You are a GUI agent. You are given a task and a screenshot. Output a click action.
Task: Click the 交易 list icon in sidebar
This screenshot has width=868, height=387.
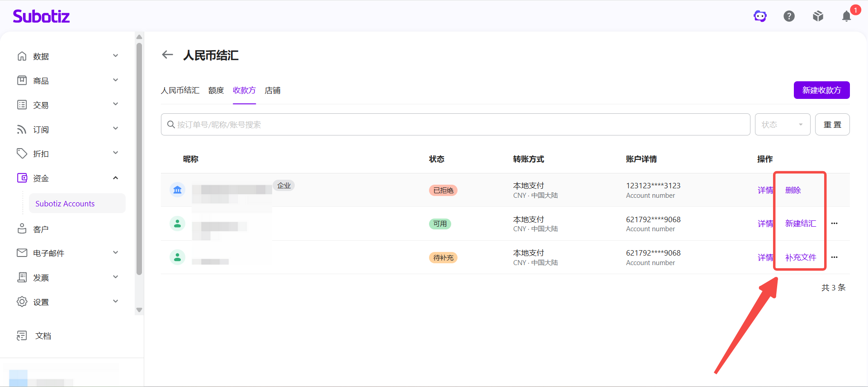[22, 105]
